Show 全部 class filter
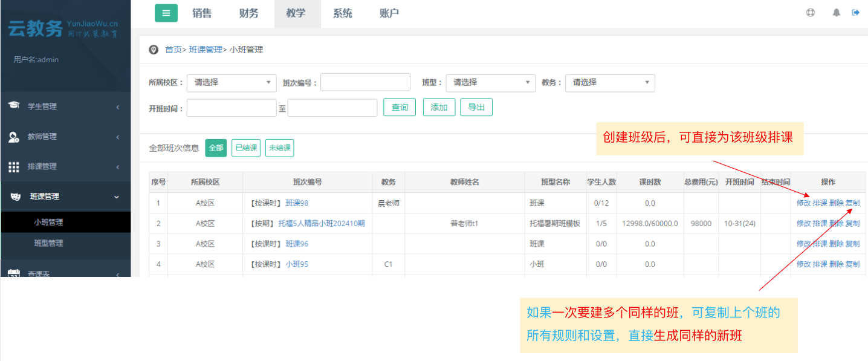Image resolution: width=868 pixels, height=361 pixels. 216,148
